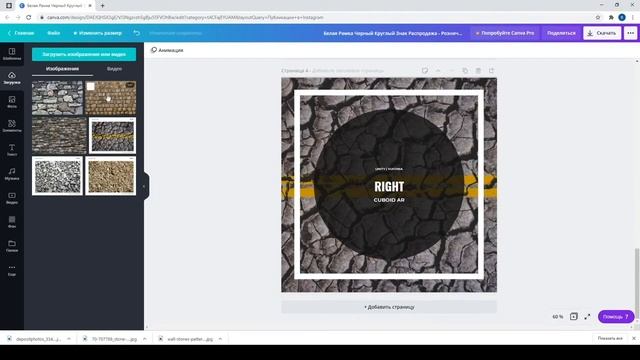Switch to the Видео tab in uploads
This screenshot has width=640, height=360.
pyautogui.click(x=114, y=69)
